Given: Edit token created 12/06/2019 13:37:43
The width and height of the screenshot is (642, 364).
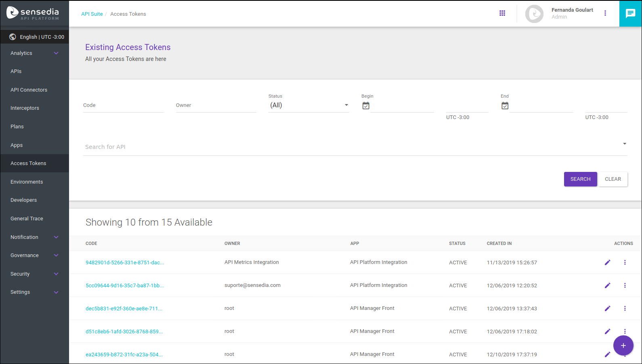Looking at the screenshot, I should pyautogui.click(x=607, y=308).
